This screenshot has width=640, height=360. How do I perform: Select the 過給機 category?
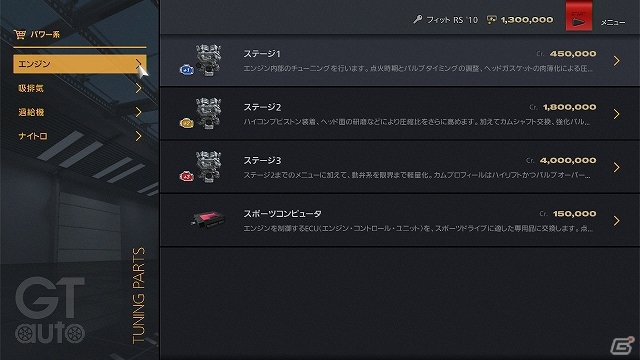pyautogui.click(x=80, y=112)
